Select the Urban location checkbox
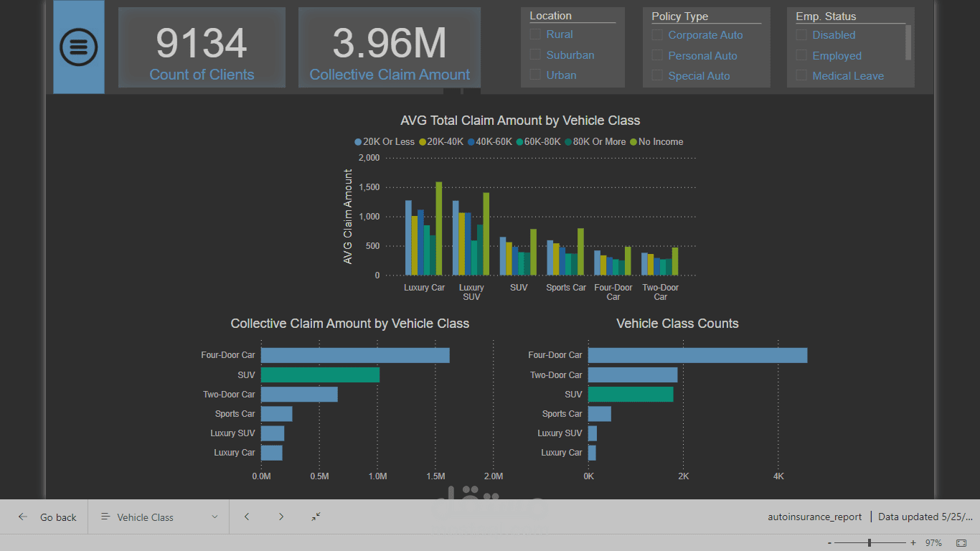Screen dimensions: 980x551 (x=535, y=75)
